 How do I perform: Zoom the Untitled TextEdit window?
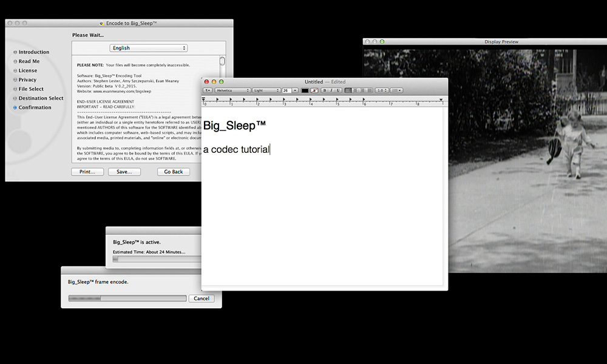point(222,82)
